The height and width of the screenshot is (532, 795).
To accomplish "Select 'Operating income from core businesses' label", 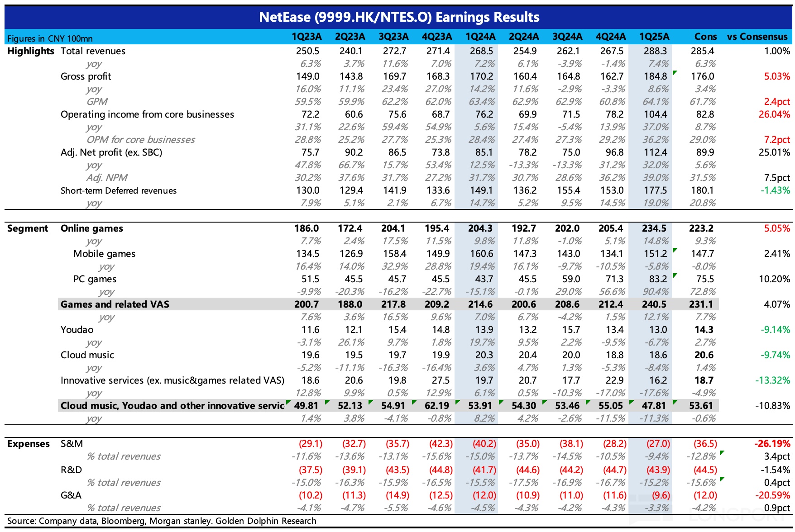I will pyautogui.click(x=148, y=114).
